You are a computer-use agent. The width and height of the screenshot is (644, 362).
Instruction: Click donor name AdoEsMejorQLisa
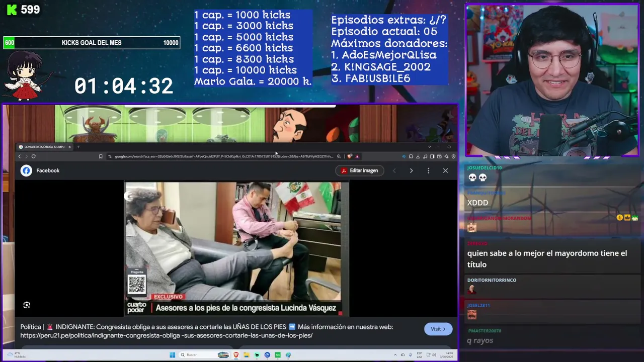(x=389, y=55)
